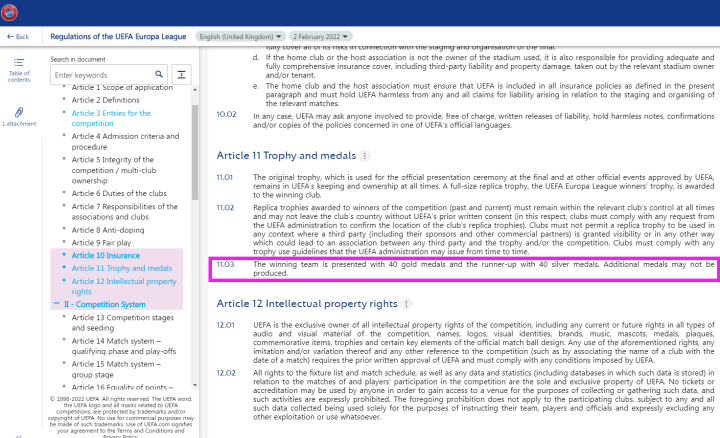
Task: Click paragraph number 10.02
Action: (226, 114)
